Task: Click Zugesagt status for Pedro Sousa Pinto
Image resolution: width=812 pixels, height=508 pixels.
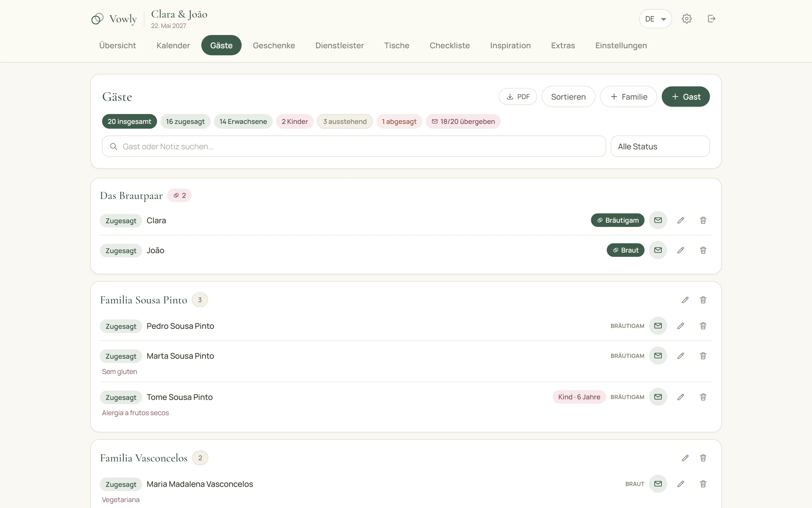Action: 121,326
